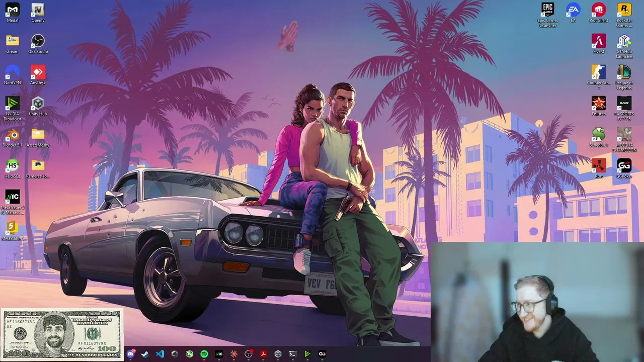Click the EA SPORTS FC 26 icon

[x=624, y=109]
